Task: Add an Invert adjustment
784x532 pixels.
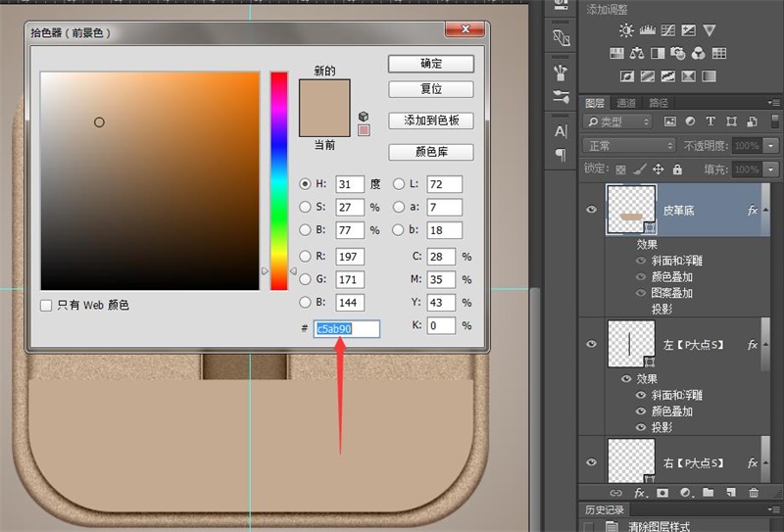Action: pyautogui.click(x=626, y=76)
